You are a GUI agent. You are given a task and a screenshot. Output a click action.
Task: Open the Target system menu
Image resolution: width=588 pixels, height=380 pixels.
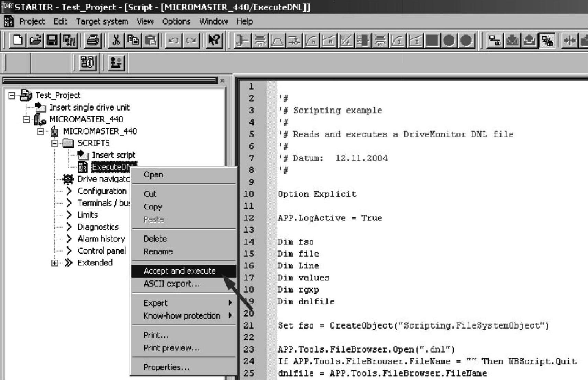(102, 22)
